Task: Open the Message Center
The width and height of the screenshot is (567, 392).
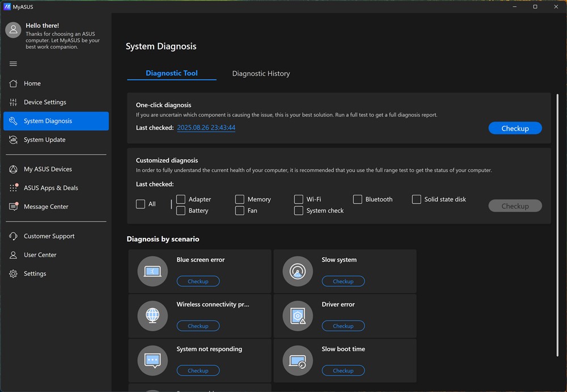Action: pyautogui.click(x=46, y=207)
